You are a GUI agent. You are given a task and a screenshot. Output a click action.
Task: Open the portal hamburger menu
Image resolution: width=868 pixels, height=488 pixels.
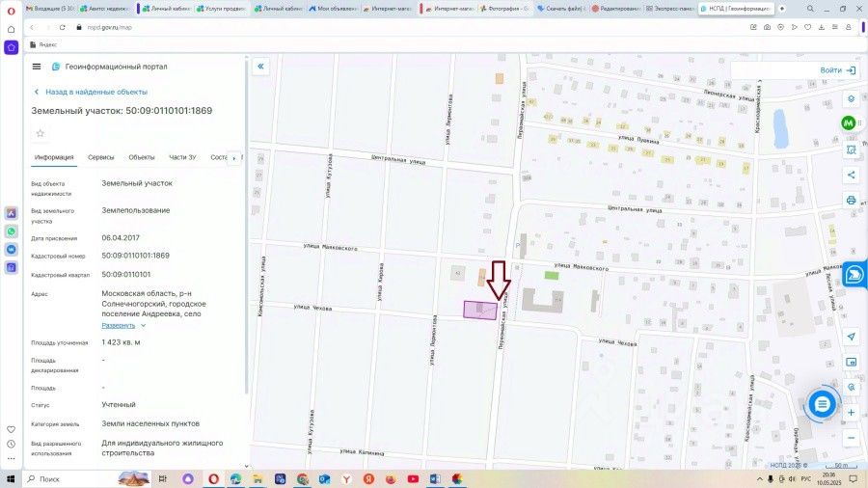[x=37, y=67]
